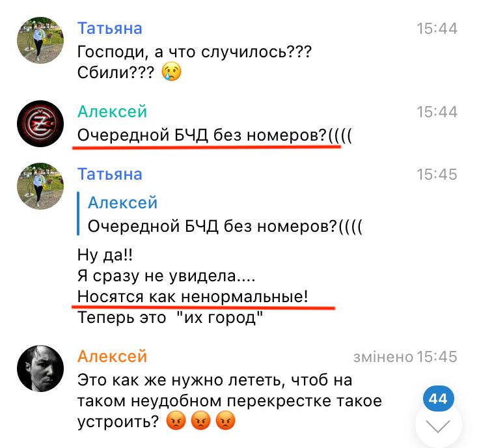Screen dimensions: 479x448
Task: Jump to the quoted Алексей message in the reply
Action: 220,214
